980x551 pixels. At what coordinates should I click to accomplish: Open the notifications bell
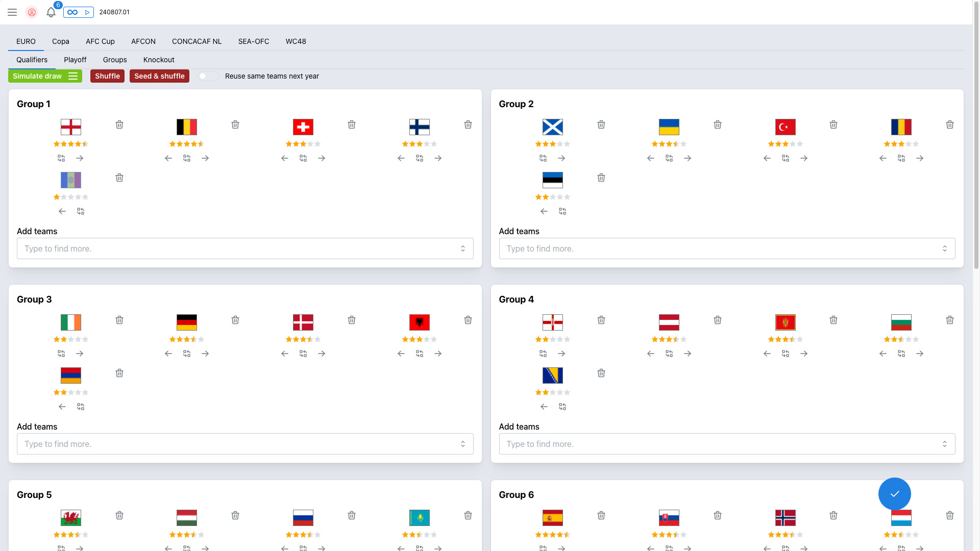point(51,12)
